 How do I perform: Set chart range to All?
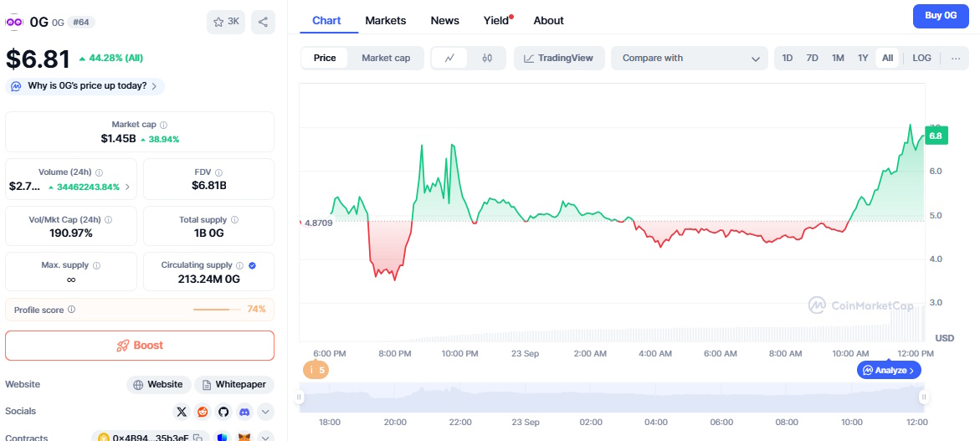(887, 58)
